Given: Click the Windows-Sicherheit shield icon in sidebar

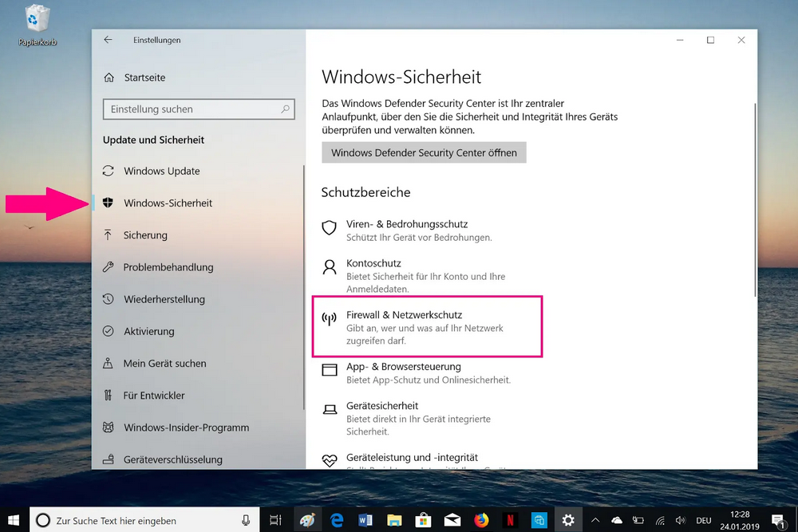Looking at the screenshot, I should pyautogui.click(x=108, y=203).
